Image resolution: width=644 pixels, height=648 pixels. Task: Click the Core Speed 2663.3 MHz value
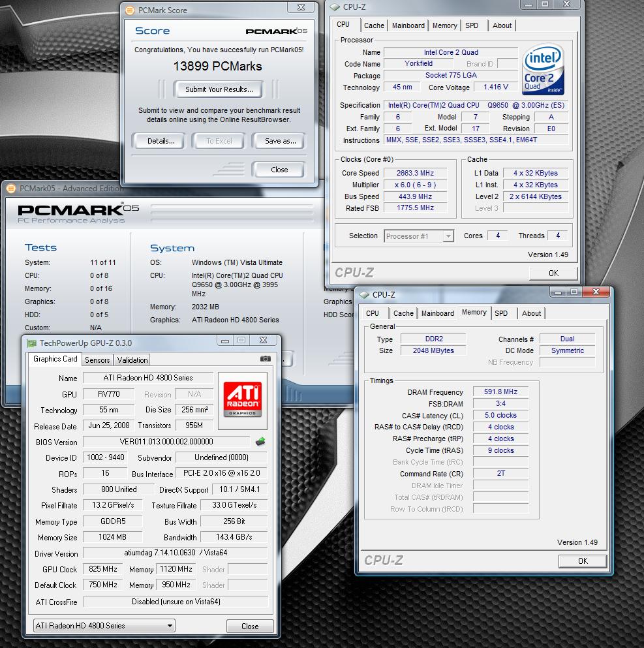[415, 173]
